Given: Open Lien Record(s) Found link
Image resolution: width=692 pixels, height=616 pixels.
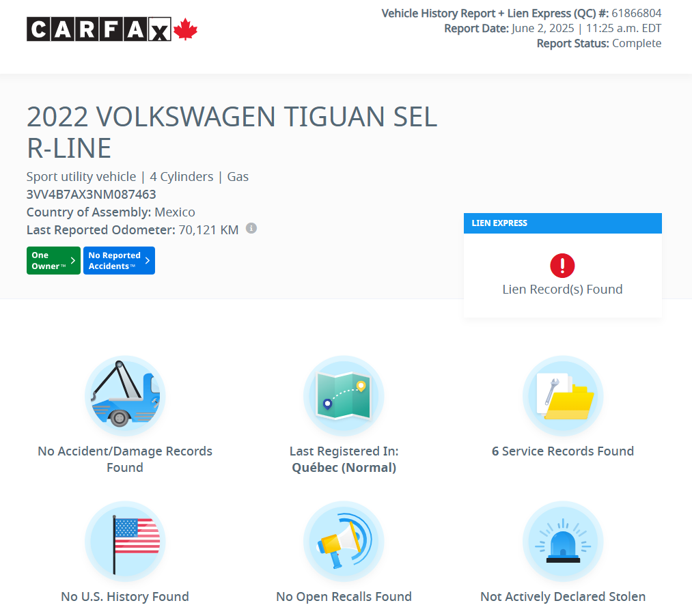Looking at the screenshot, I should (562, 290).
